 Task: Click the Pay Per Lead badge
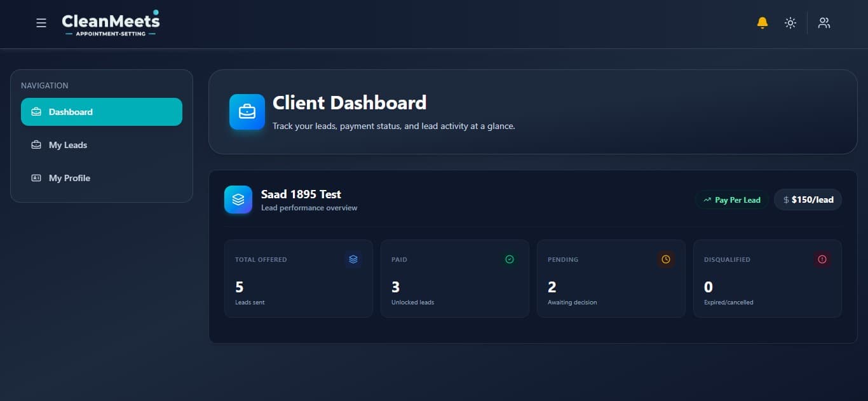coord(731,200)
